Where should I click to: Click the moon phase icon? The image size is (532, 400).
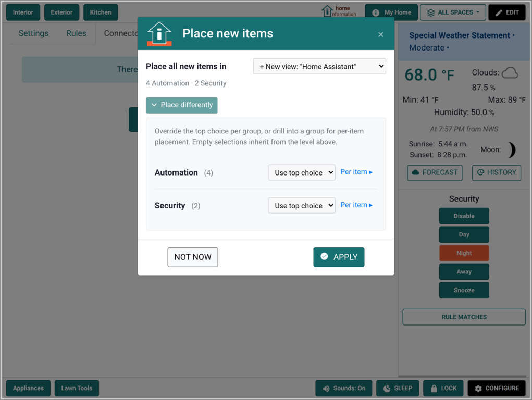[x=512, y=149]
